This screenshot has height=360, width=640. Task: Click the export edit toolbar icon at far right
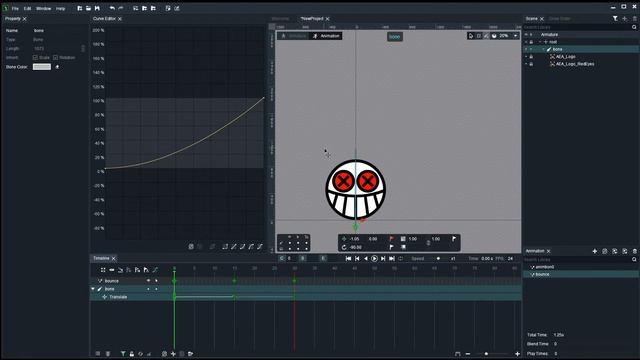point(177,8)
